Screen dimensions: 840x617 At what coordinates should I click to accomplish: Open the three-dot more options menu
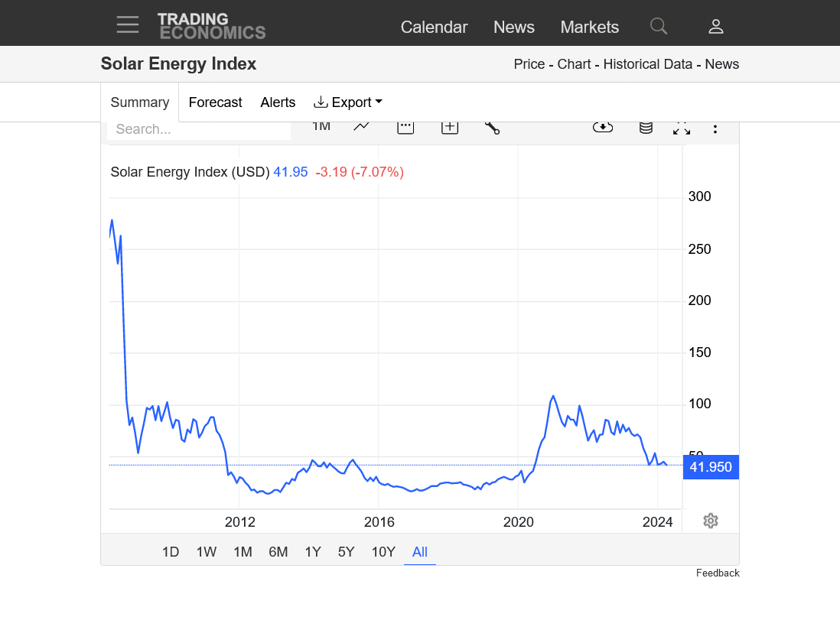(x=715, y=128)
